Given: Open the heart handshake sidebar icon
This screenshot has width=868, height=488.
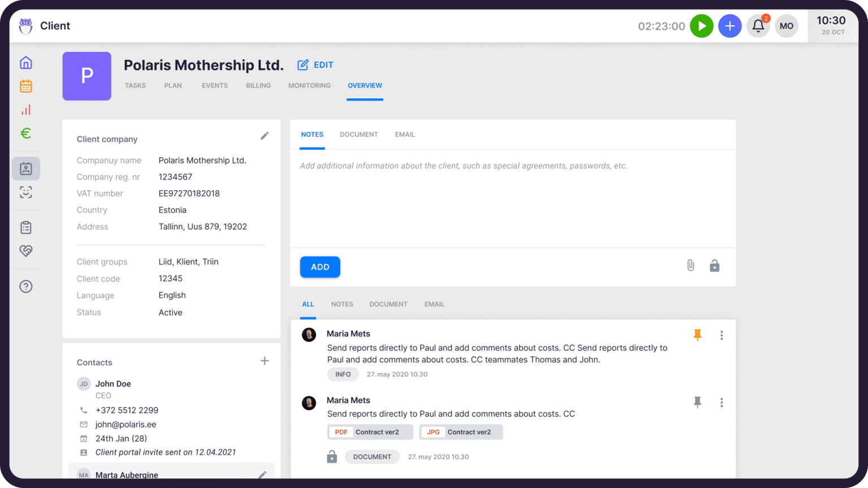Looking at the screenshot, I should [x=26, y=251].
